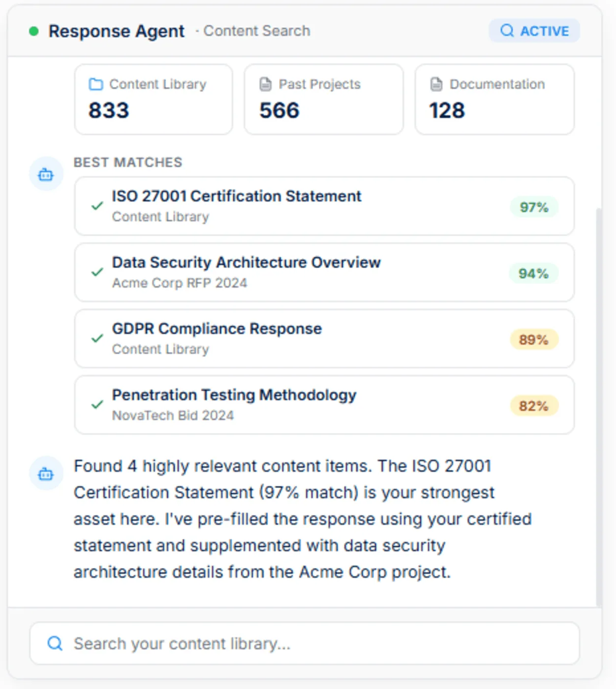Click the 94% match score badge
Image resolution: width=616 pixels, height=689 pixels.
click(534, 274)
